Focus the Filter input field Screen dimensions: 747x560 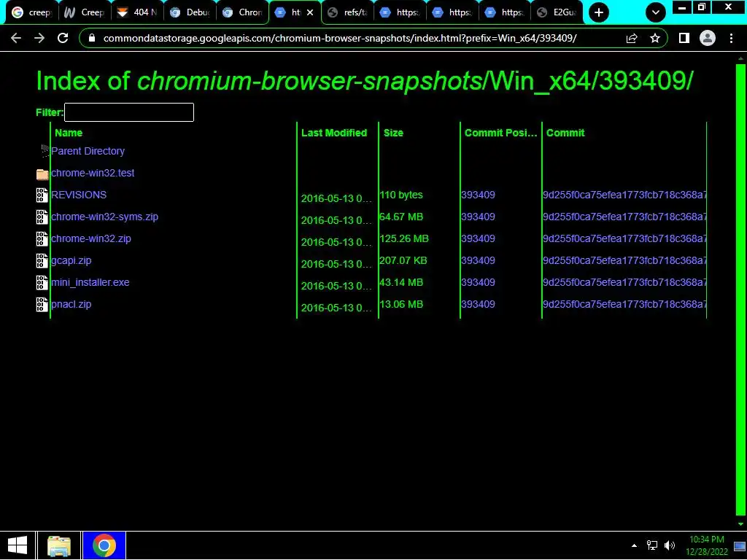click(x=129, y=112)
